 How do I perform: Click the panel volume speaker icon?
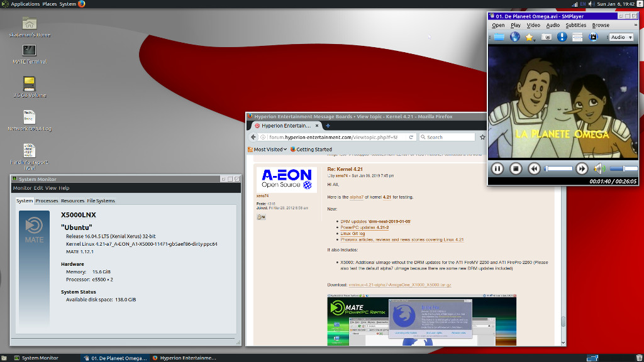pyautogui.click(x=591, y=4)
